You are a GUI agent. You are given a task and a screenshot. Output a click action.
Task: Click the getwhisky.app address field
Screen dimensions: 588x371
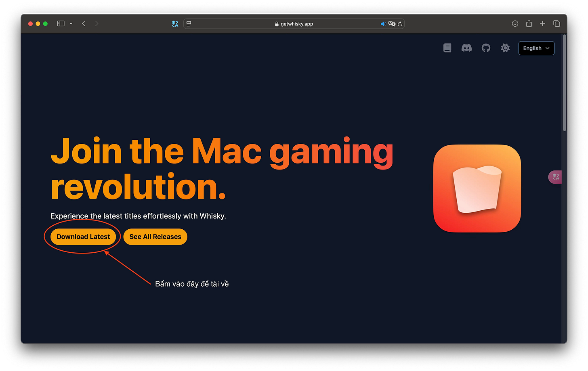point(294,24)
